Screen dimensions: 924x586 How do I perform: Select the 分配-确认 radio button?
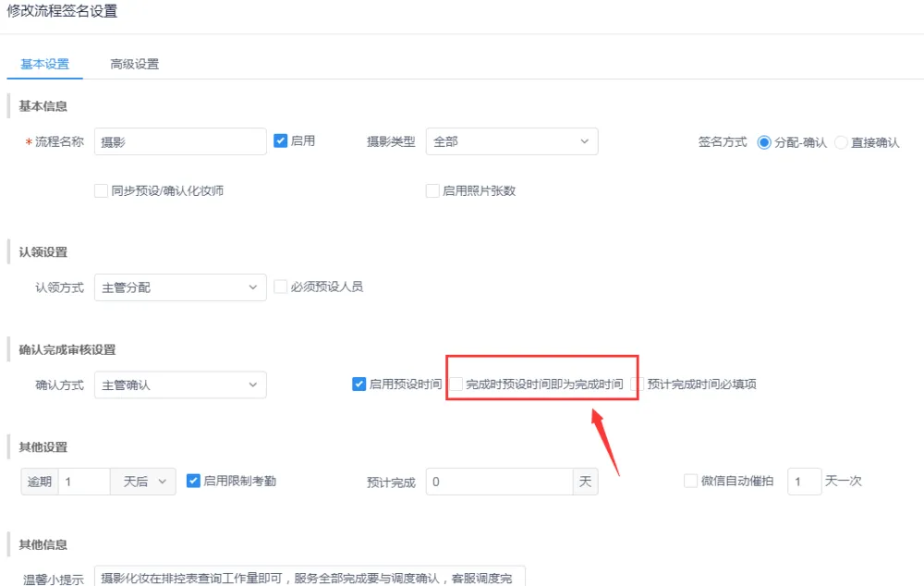tap(764, 142)
